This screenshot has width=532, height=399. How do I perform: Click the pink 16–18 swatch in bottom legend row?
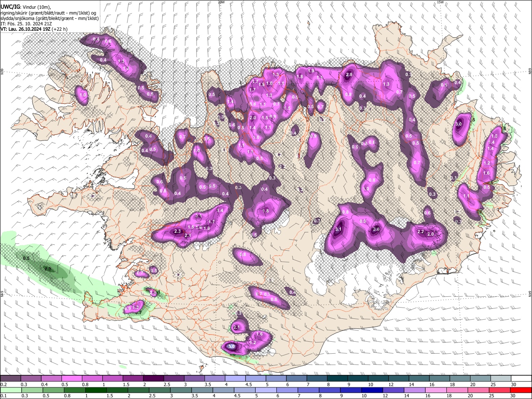(x=436, y=390)
